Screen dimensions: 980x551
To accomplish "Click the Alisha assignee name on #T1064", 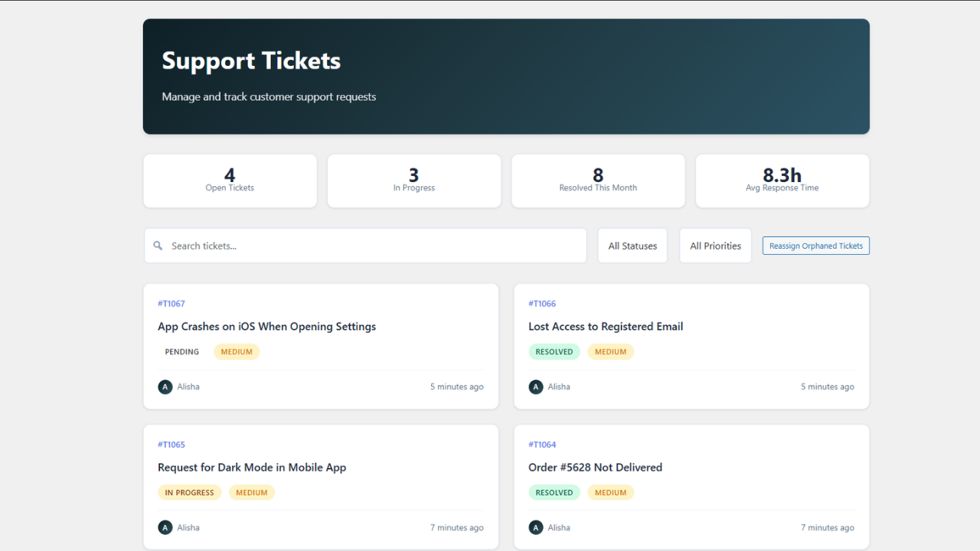I will click(559, 527).
